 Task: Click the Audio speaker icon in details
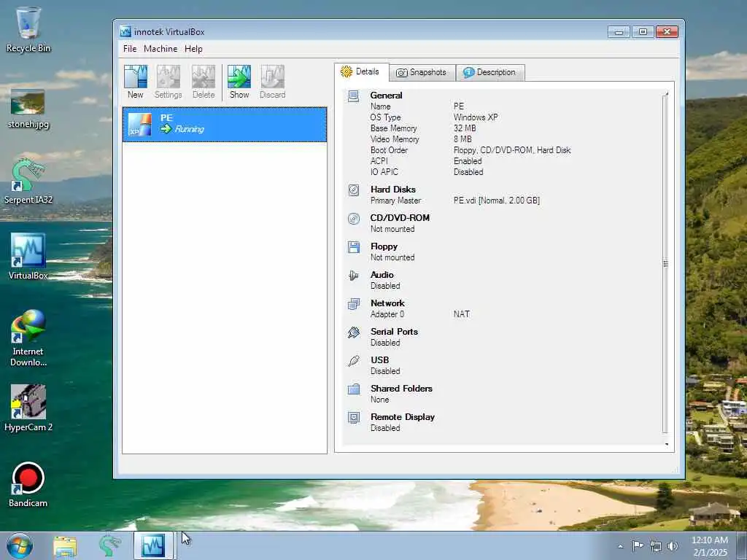click(x=354, y=275)
